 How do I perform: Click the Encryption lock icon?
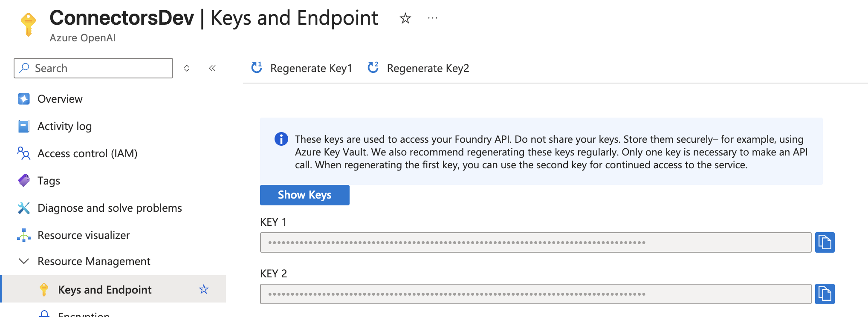tap(44, 314)
